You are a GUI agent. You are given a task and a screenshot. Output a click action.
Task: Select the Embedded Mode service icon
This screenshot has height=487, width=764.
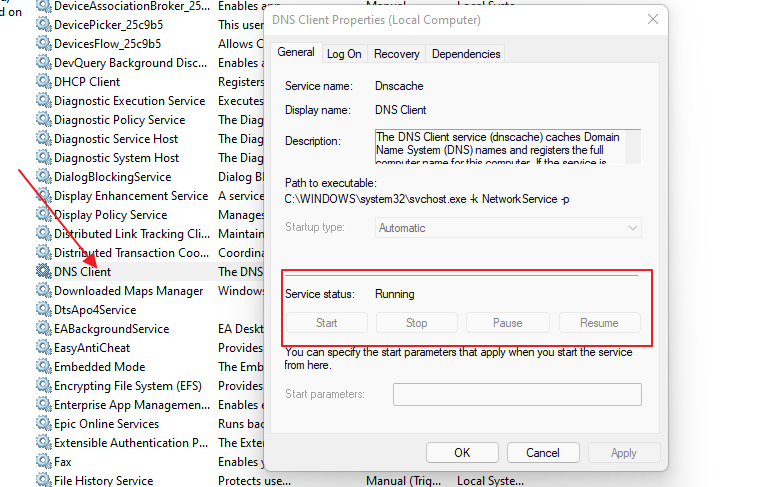click(43, 367)
